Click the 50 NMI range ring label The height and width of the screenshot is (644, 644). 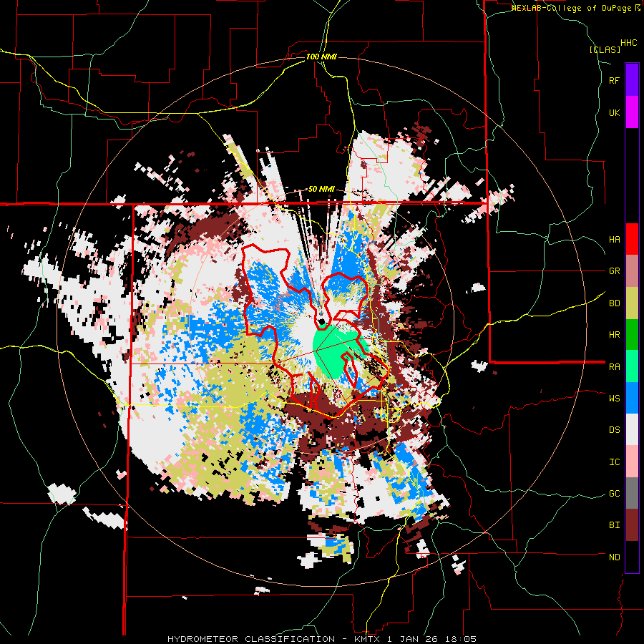click(x=321, y=190)
